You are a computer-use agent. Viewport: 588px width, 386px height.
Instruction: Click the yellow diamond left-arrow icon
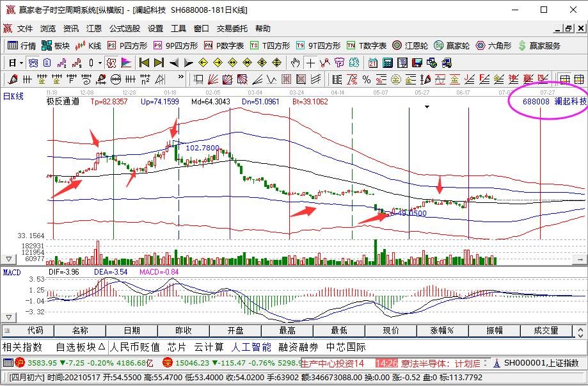(x=203, y=63)
